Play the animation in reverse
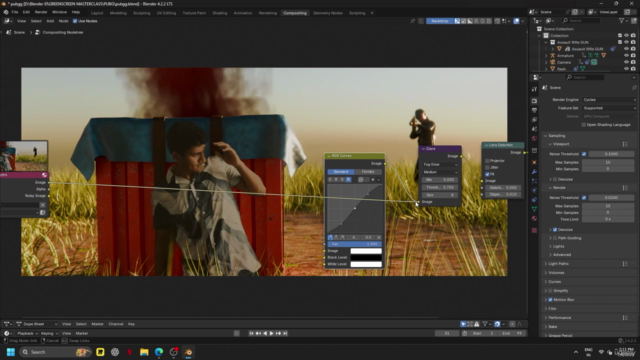 tap(265, 333)
